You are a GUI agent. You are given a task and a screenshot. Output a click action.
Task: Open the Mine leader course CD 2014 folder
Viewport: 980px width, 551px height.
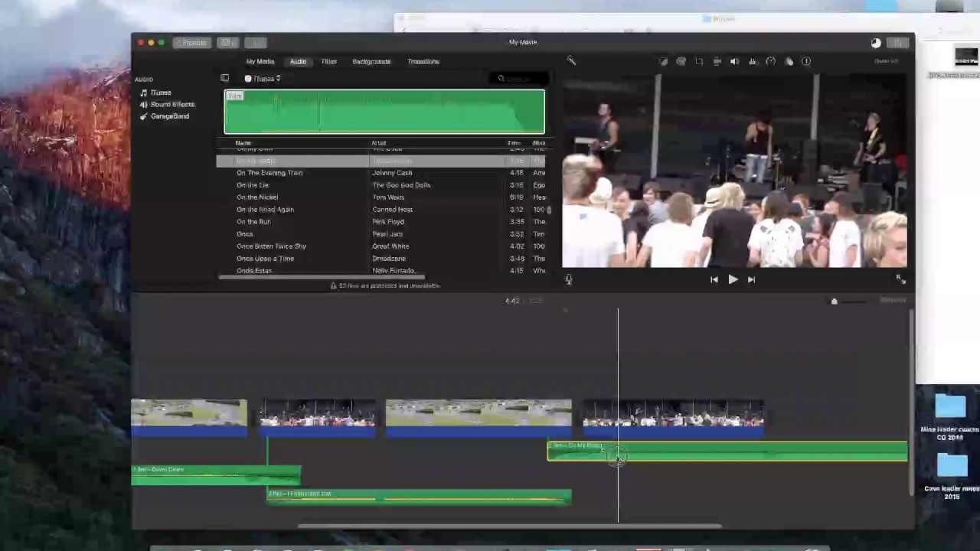950,416
